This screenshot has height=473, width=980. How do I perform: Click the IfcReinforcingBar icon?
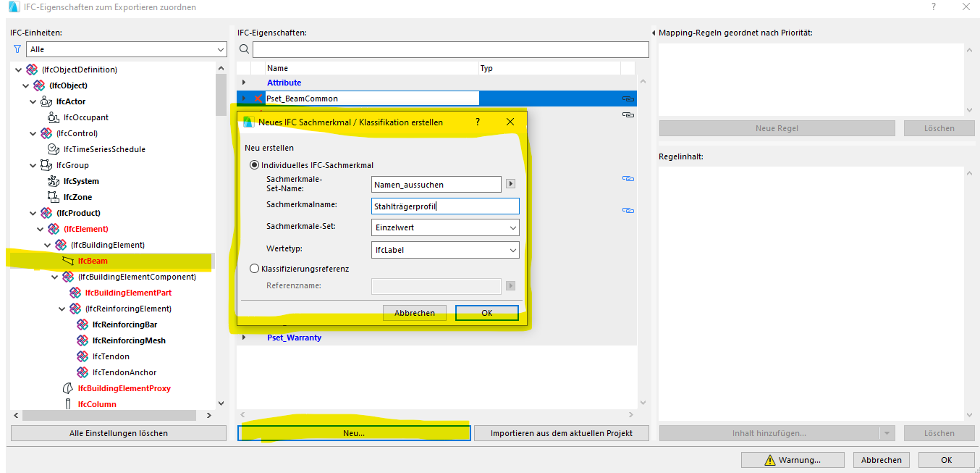(x=83, y=325)
